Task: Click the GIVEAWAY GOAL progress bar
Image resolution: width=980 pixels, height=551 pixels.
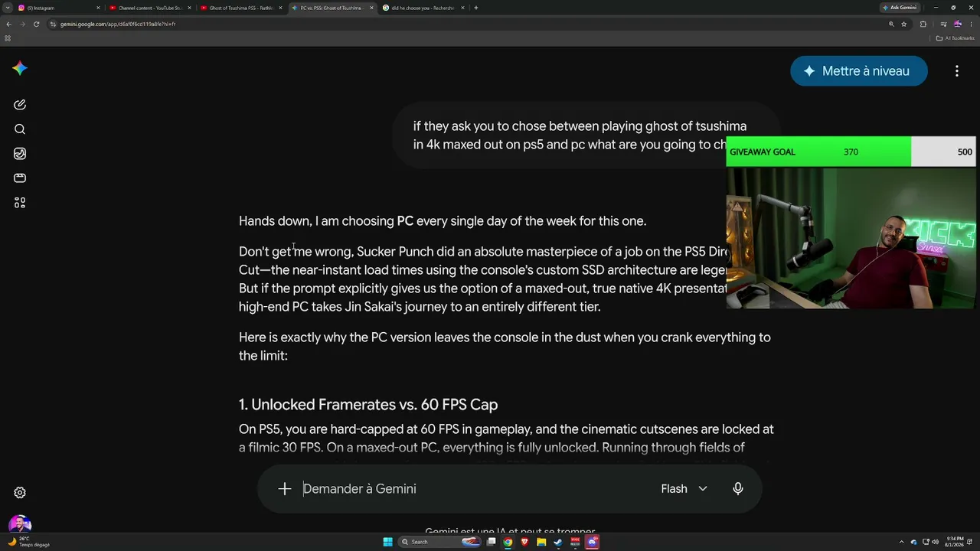Action: (851, 152)
